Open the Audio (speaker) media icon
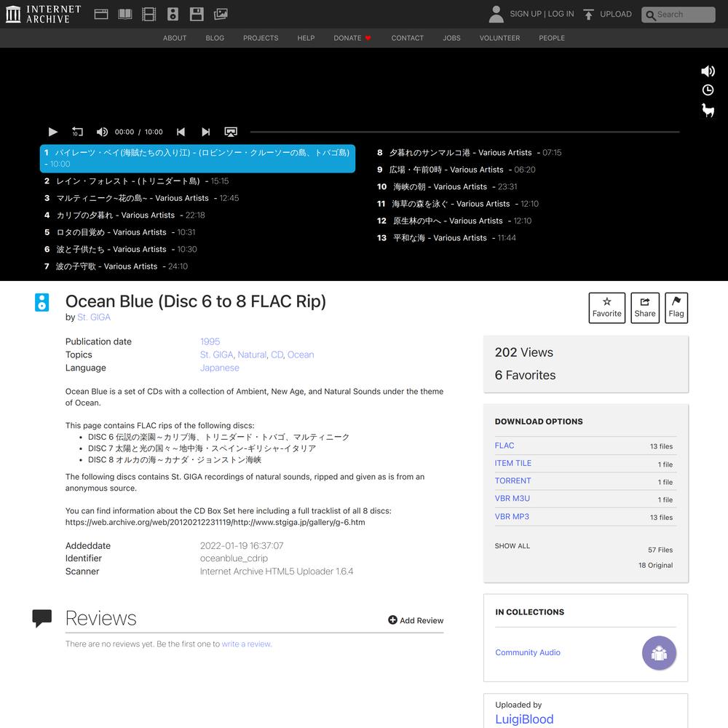The height and width of the screenshot is (728, 728). [x=173, y=14]
